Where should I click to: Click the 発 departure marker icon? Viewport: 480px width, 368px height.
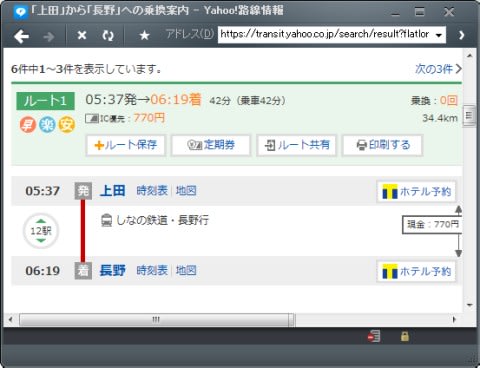coord(83,191)
